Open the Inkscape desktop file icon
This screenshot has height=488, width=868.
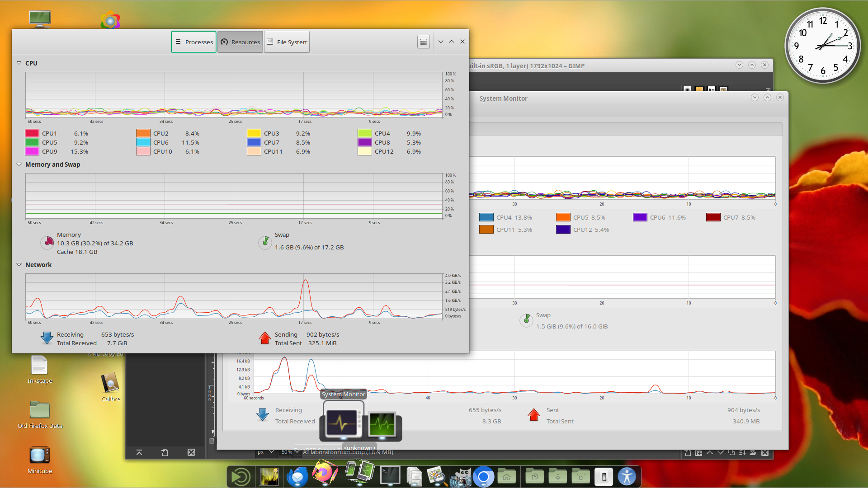tap(40, 370)
